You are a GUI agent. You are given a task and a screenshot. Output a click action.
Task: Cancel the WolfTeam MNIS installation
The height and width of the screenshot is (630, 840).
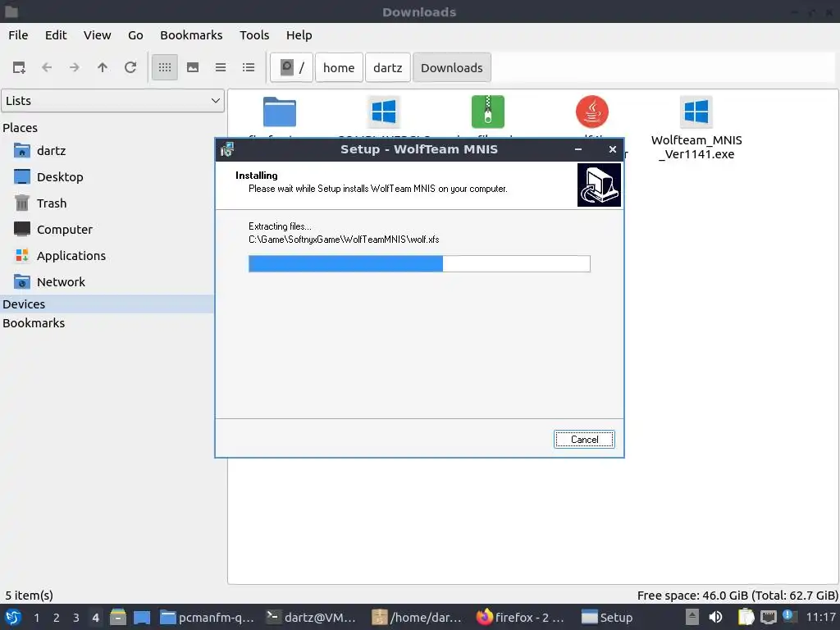pos(584,440)
